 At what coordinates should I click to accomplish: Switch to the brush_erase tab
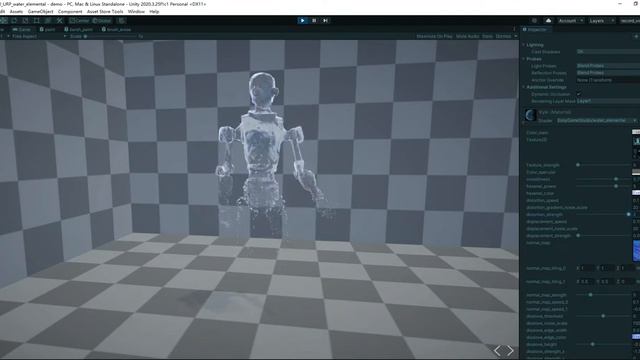pyautogui.click(x=116, y=29)
